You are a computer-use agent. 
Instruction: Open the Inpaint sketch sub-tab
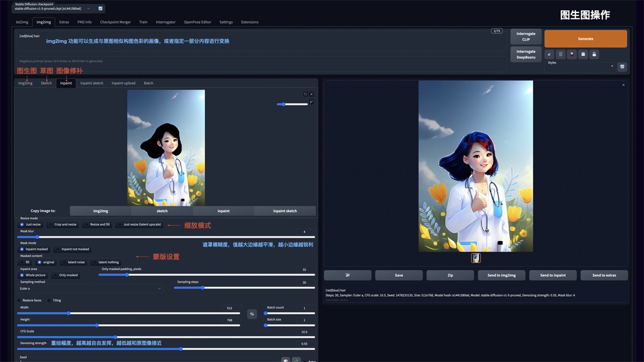point(91,83)
